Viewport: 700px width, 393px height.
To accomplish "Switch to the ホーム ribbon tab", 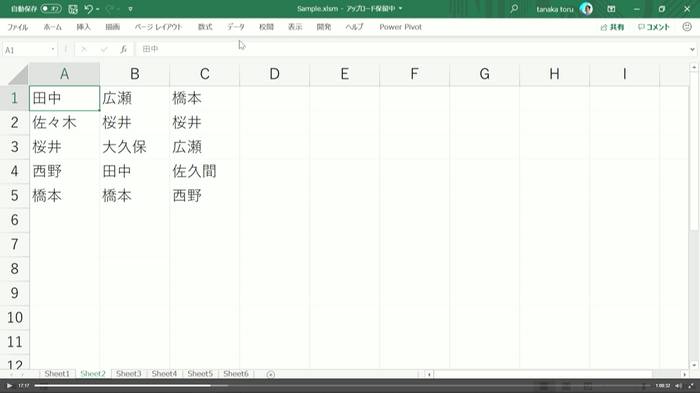I will (52, 27).
